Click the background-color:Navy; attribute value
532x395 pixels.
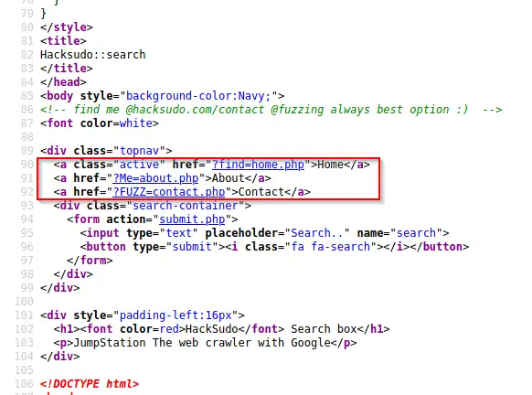(198, 96)
